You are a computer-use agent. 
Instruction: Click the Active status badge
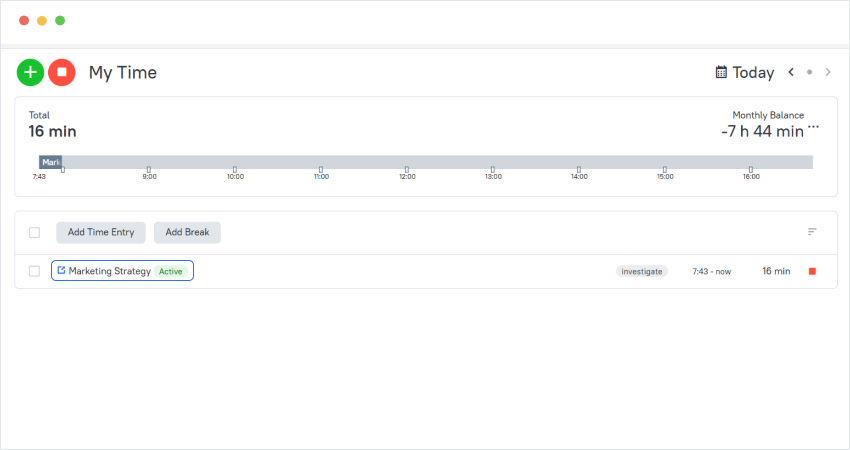[170, 271]
